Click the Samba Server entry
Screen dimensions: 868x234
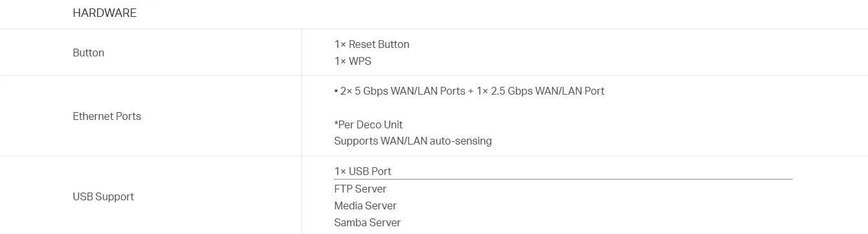pos(367,222)
